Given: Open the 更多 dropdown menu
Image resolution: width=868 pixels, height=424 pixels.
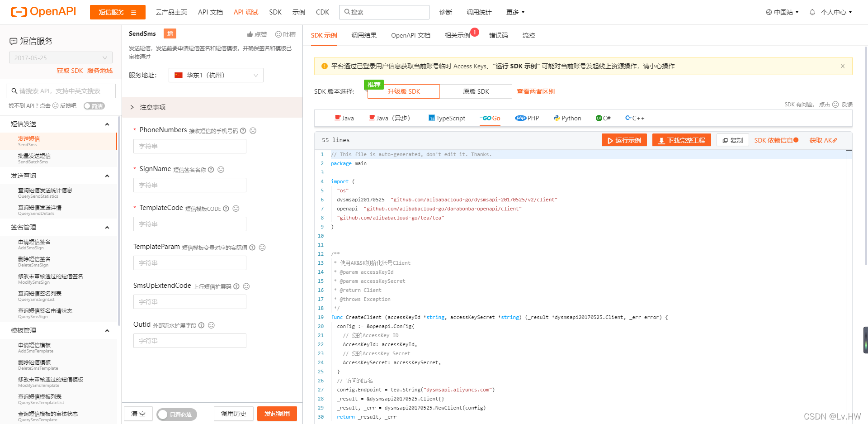Looking at the screenshot, I should [515, 12].
